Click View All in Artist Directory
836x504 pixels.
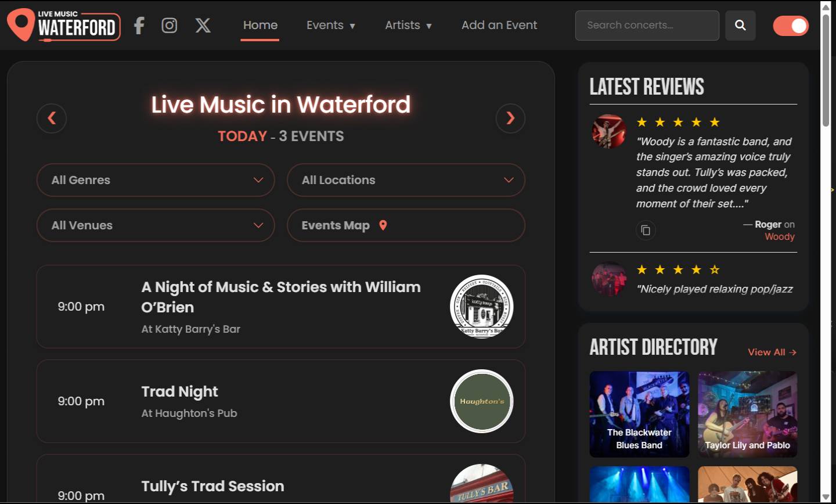point(772,352)
